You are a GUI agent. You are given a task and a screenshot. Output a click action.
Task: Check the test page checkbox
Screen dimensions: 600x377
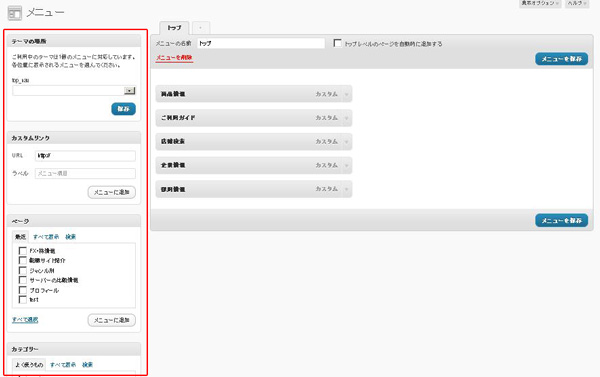(23, 300)
